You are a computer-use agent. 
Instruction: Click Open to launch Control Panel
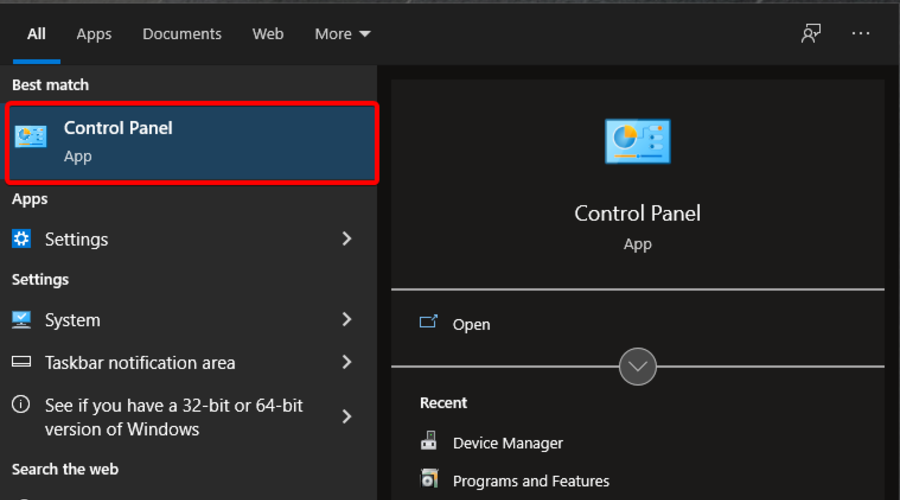click(470, 324)
